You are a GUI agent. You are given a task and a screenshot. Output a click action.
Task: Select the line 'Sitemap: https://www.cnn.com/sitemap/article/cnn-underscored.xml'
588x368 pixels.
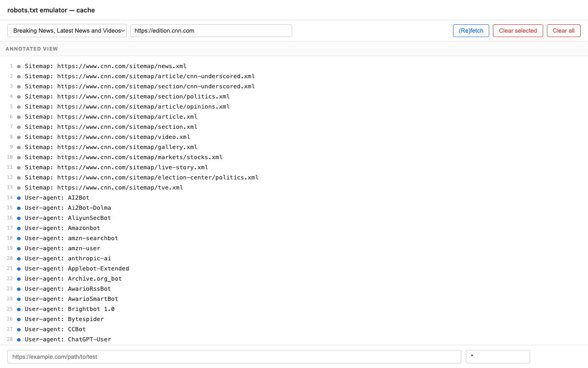[140, 76]
